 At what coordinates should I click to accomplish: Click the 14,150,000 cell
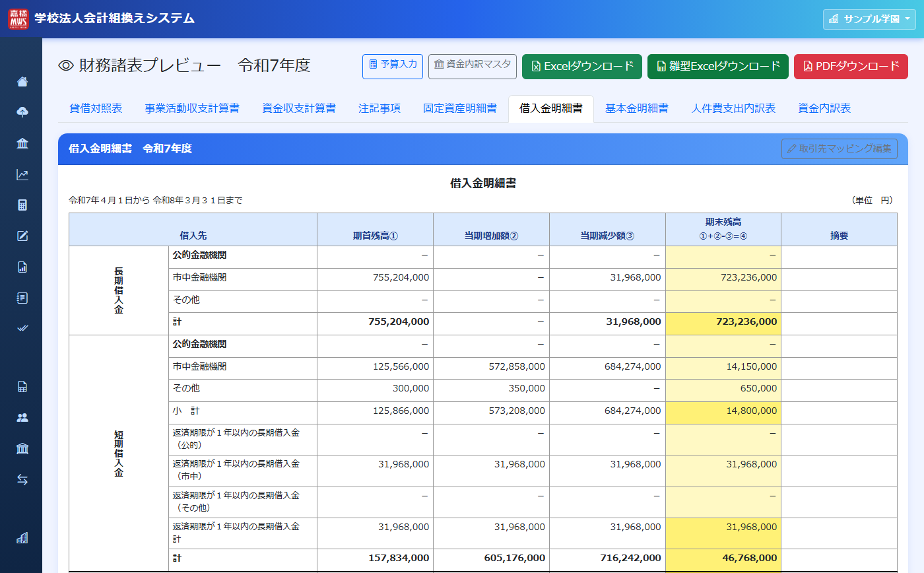(x=723, y=368)
